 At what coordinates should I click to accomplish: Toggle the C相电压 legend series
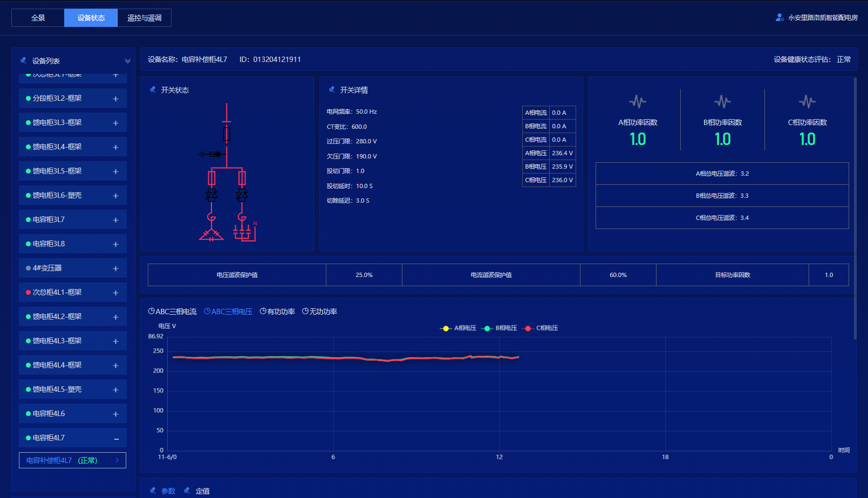point(540,328)
